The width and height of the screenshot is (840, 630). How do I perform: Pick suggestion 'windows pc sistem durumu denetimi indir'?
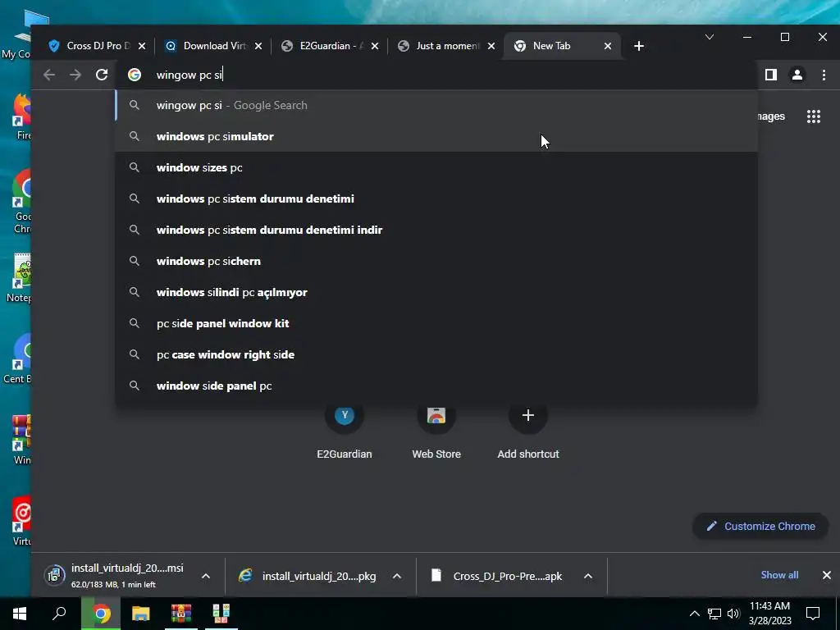(x=436, y=230)
